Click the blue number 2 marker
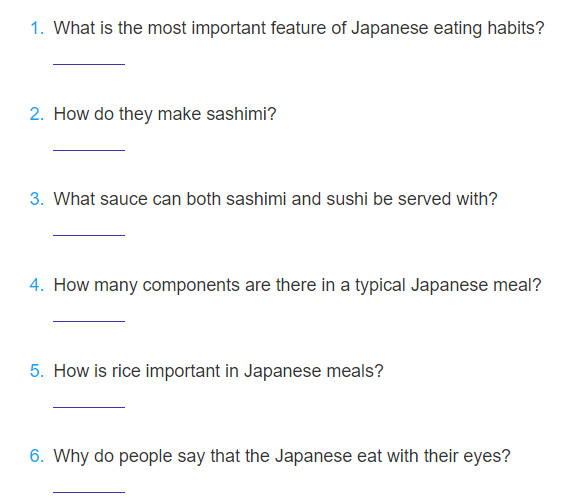Image resolution: width=582 pixels, height=503 pixels. (37, 114)
